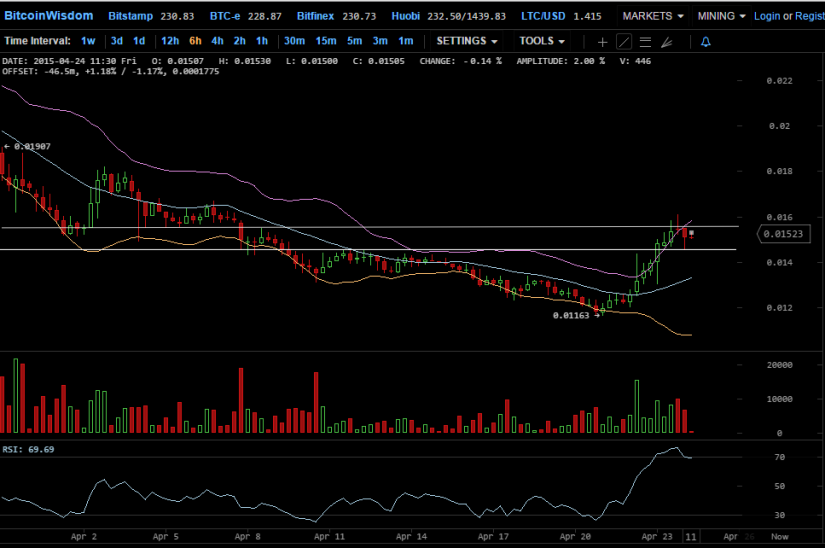Select the 1d time interval
Screen dimensions: 825x548
pos(139,41)
